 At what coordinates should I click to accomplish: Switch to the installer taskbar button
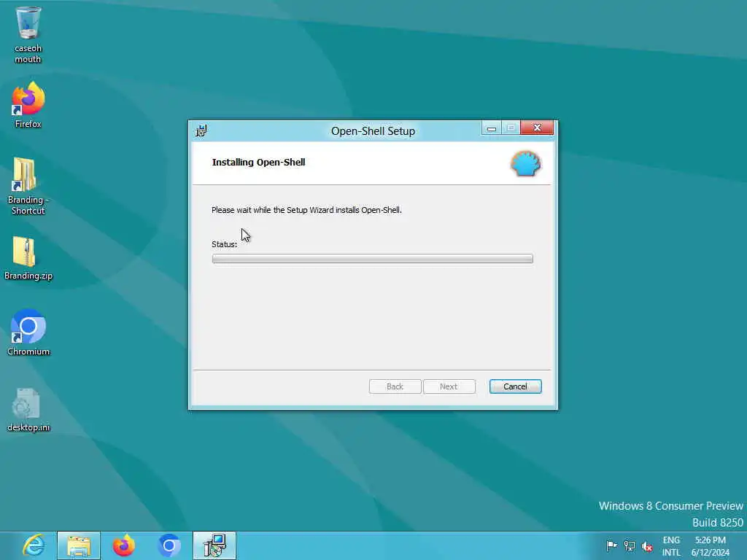pos(214,545)
